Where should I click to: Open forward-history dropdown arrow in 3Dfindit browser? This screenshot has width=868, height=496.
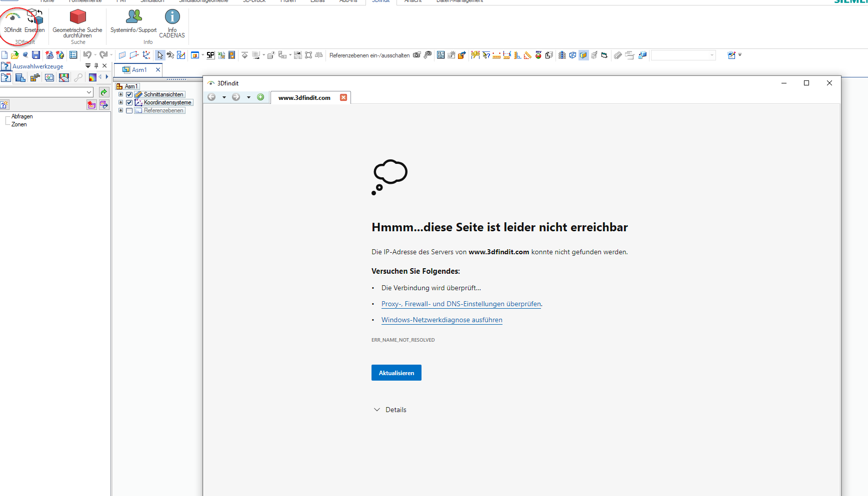click(248, 97)
